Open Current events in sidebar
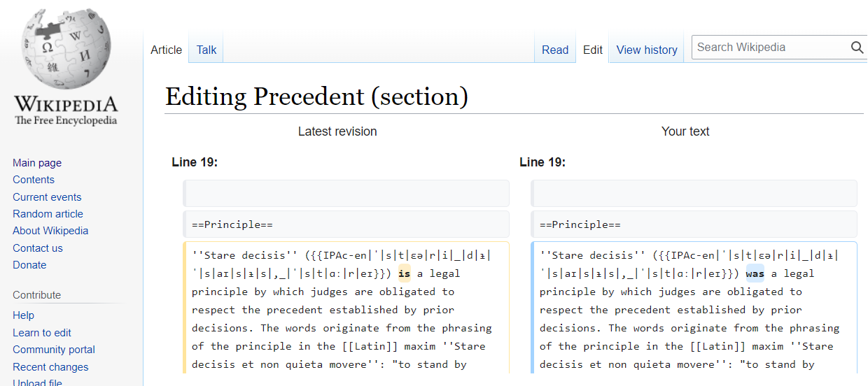Image resolution: width=868 pixels, height=386 pixels. click(x=47, y=197)
